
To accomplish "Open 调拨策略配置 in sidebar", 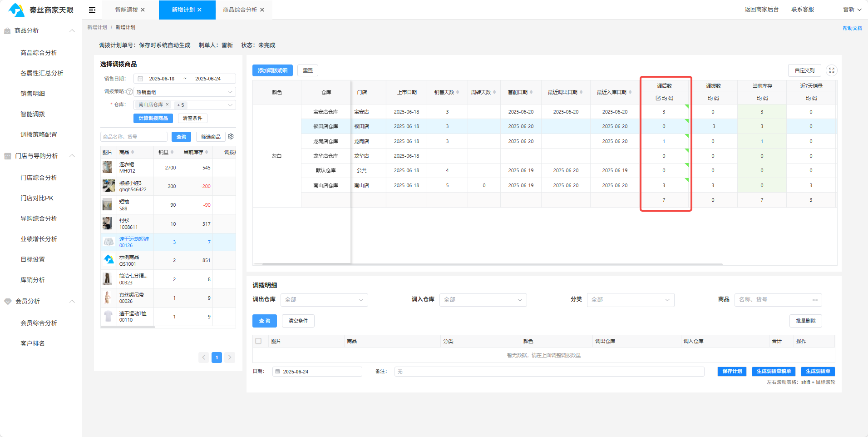I will click(x=39, y=134).
